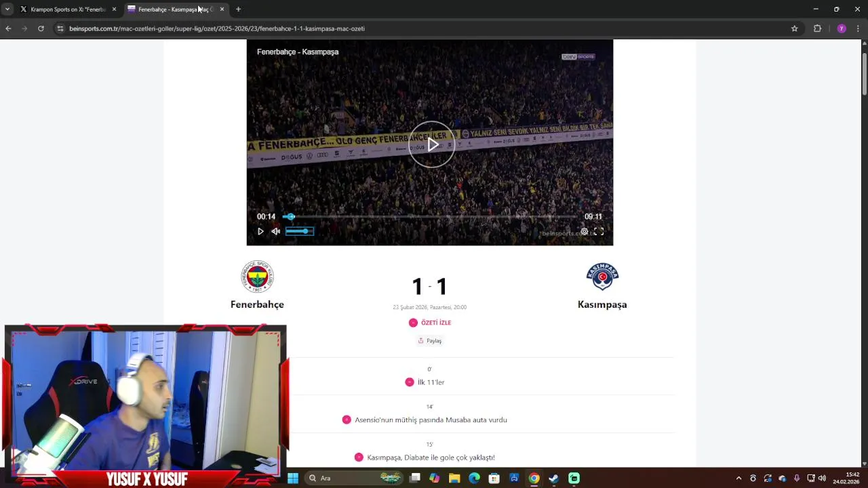Click the Paylaş share button

point(430,341)
